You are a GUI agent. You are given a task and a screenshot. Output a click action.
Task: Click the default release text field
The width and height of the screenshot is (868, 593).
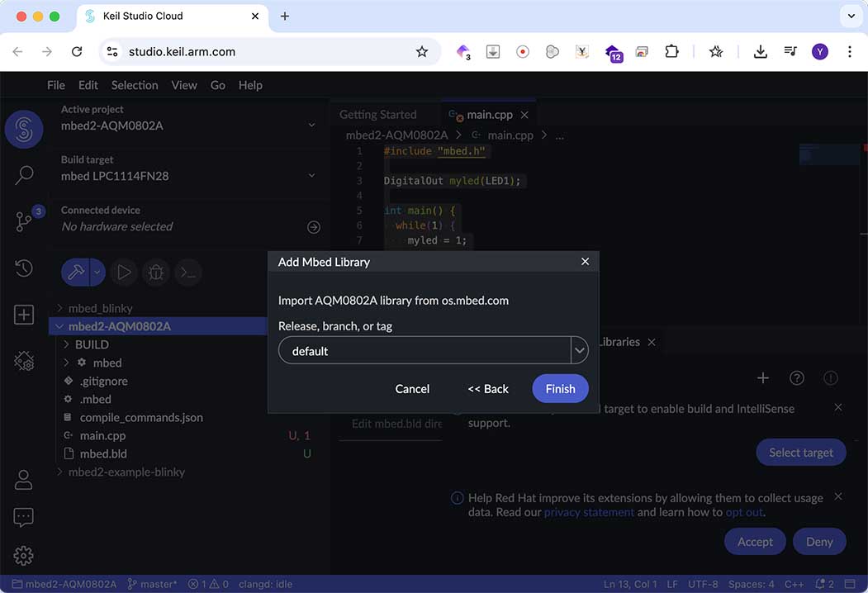click(425, 350)
